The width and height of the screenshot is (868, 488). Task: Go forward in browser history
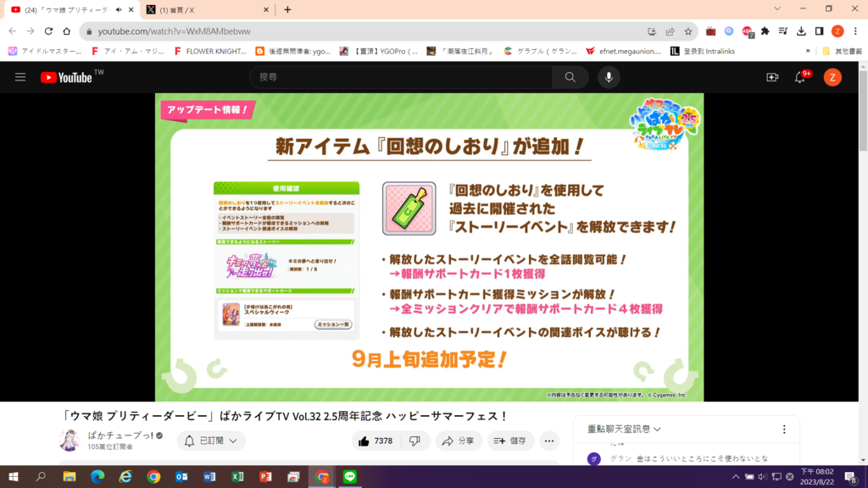[x=31, y=31]
